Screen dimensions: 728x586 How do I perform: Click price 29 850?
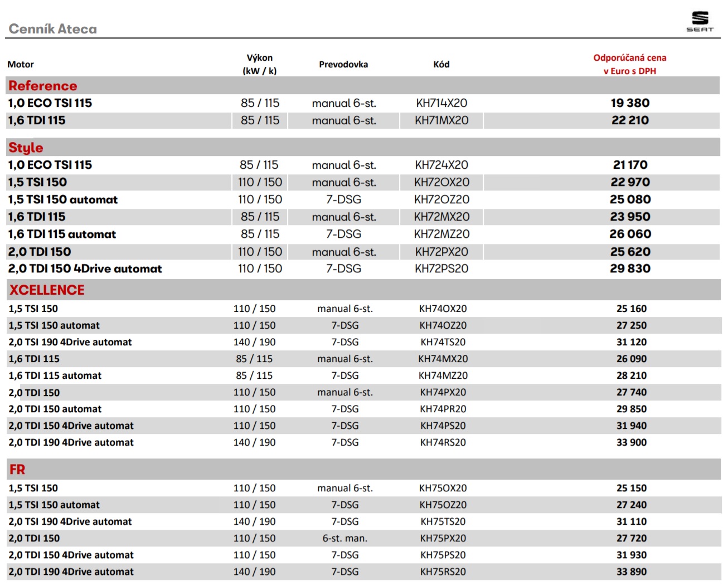(632, 409)
